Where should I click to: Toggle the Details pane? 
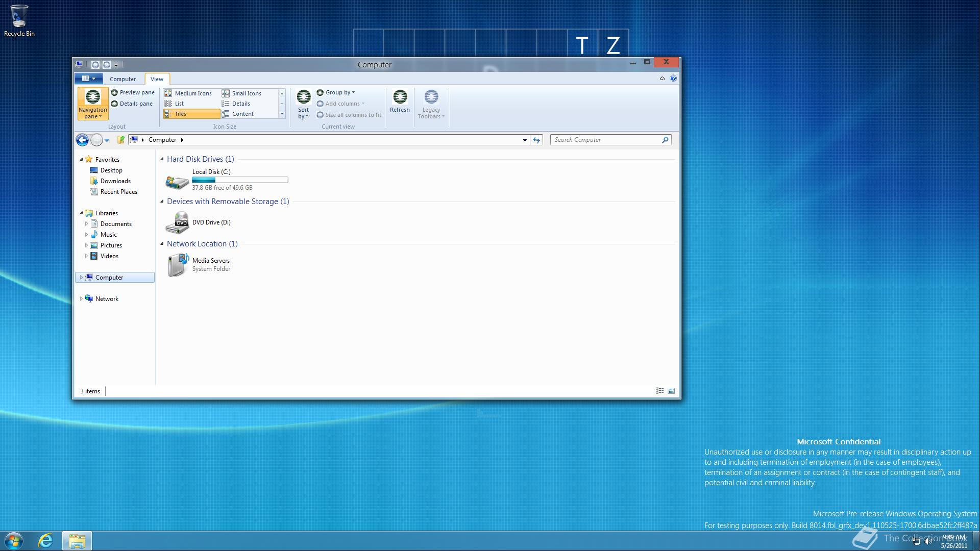point(132,104)
